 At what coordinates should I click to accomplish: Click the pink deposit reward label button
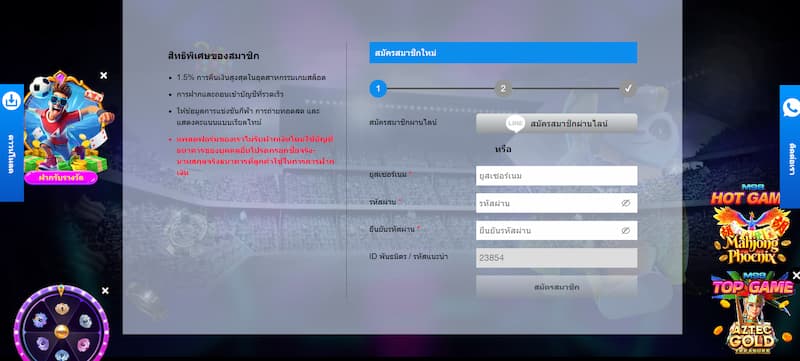pyautogui.click(x=61, y=178)
